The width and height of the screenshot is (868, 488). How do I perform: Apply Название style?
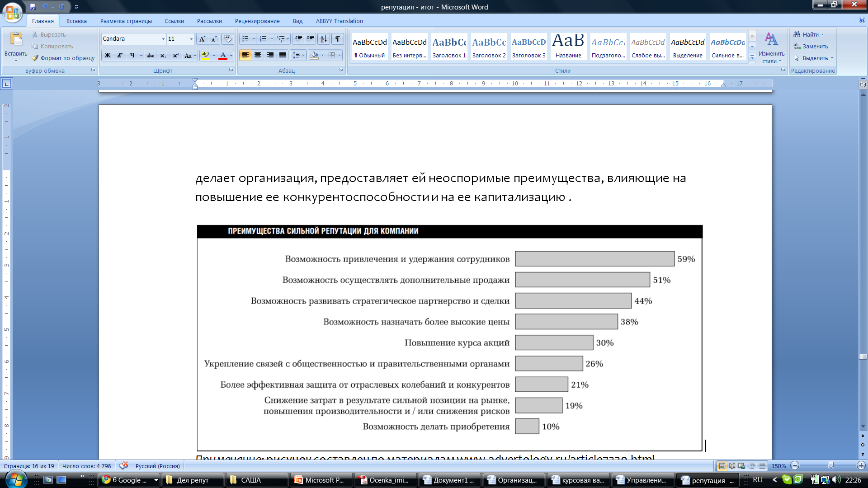click(568, 46)
